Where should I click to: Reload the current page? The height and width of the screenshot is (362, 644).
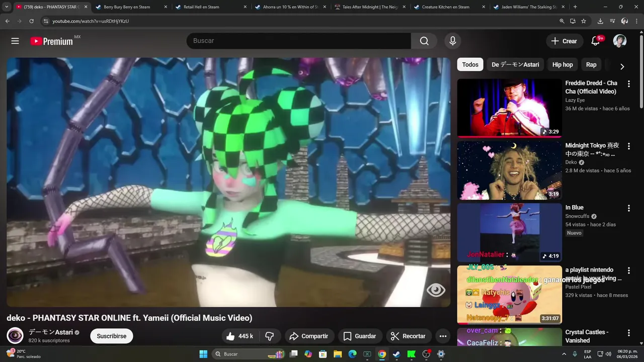tap(31, 21)
